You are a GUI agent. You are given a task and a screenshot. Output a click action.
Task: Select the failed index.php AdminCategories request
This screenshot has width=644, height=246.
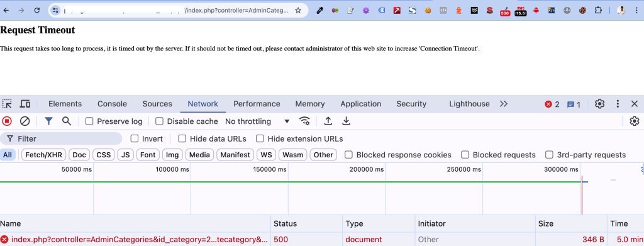322,240
